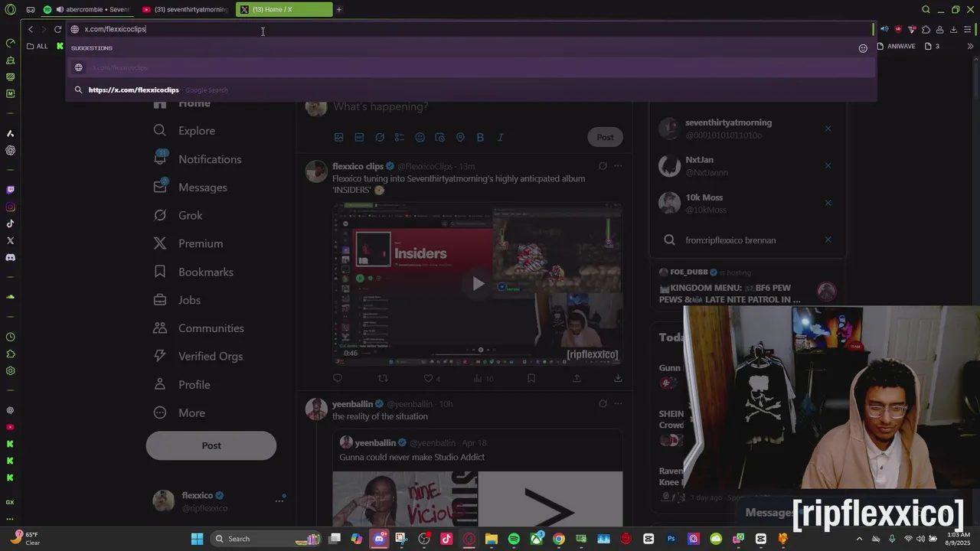Viewport: 980px width, 551px height.
Task: Open a new browser tab
Action: coord(339,10)
